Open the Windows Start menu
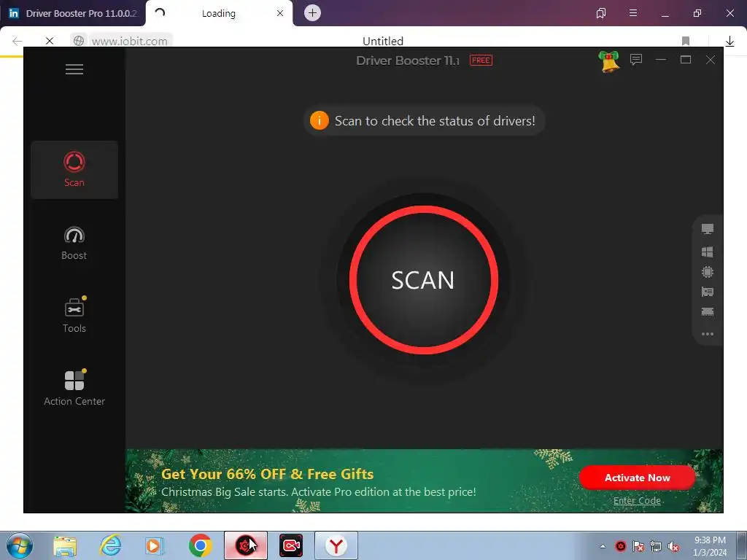The image size is (747, 560). [x=20, y=545]
